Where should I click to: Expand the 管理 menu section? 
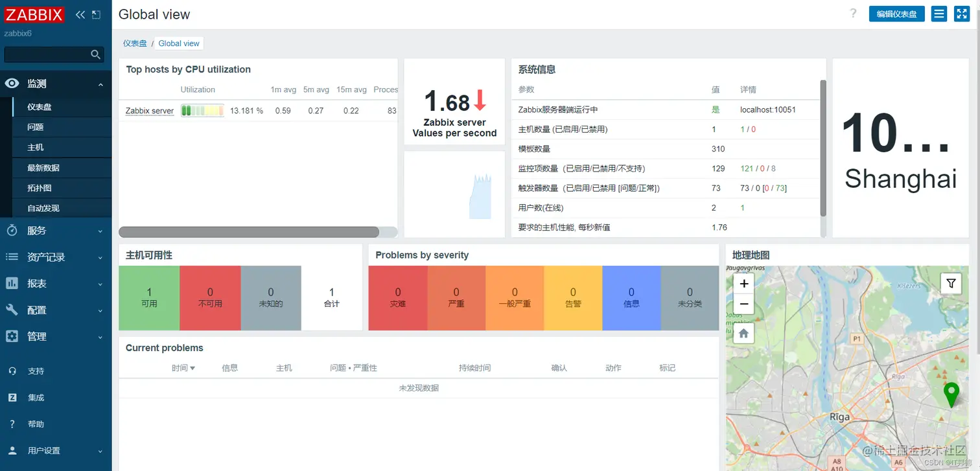(100, 337)
